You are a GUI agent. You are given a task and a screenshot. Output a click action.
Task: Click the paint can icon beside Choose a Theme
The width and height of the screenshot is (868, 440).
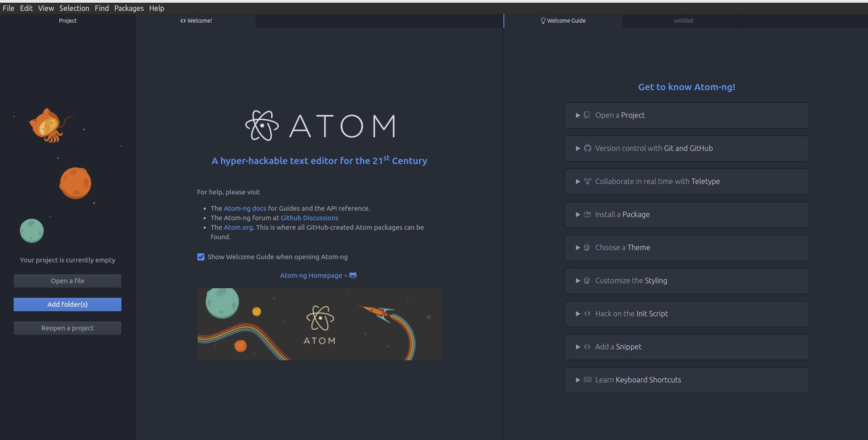(587, 247)
